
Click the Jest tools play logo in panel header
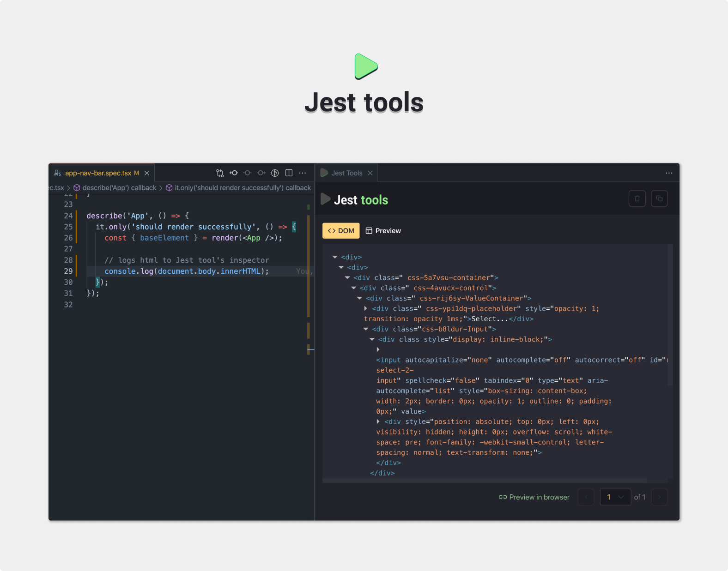coord(326,199)
